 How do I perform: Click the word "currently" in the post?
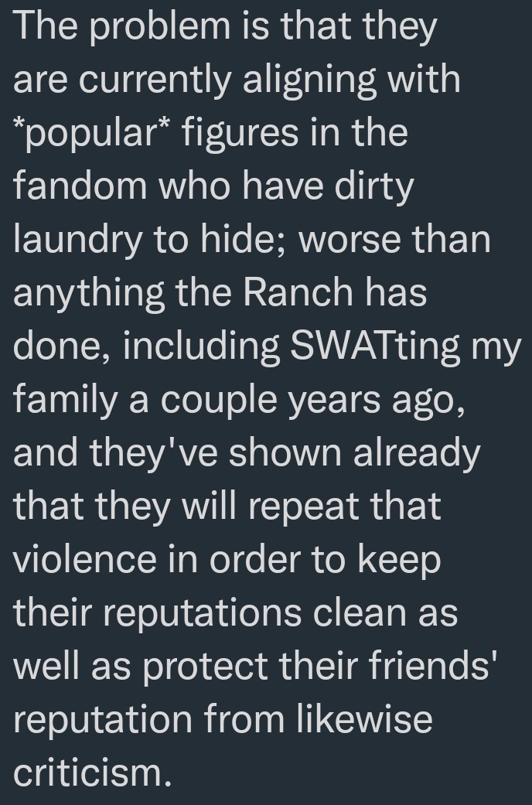tap(155, 80)
